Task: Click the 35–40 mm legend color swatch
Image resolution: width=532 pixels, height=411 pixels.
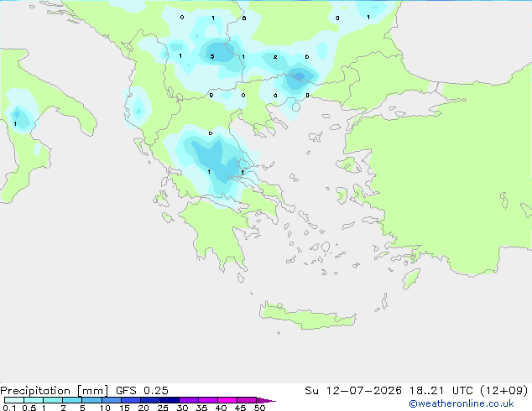Action: (x=208, y=400)
